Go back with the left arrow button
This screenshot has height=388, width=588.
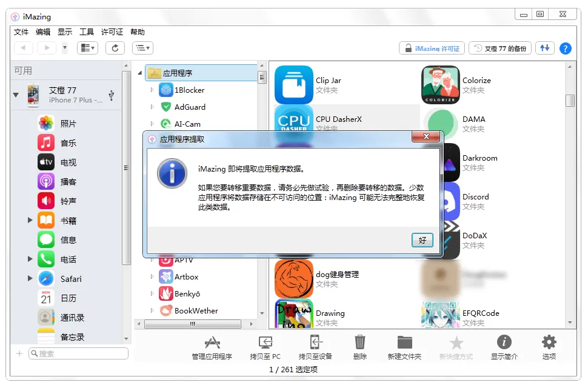tap(23, 48)
